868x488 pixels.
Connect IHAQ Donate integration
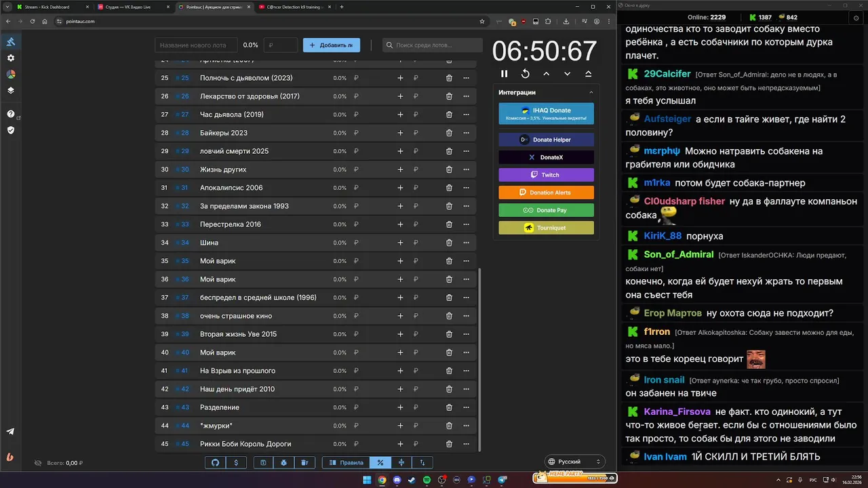(x=546, y=114)
